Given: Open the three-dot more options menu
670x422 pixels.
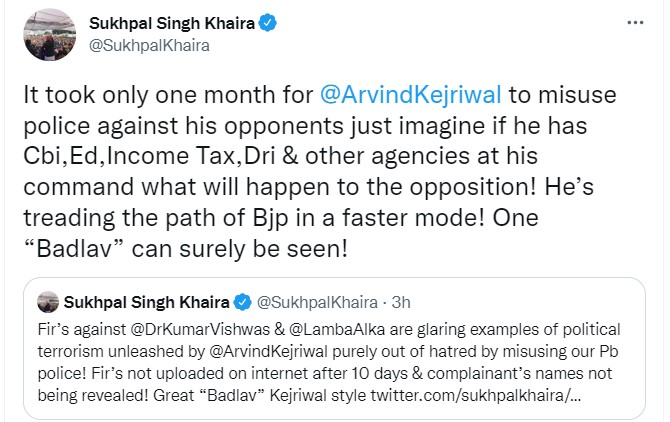Looking at the screenshot, I should [x=635, y=23].
